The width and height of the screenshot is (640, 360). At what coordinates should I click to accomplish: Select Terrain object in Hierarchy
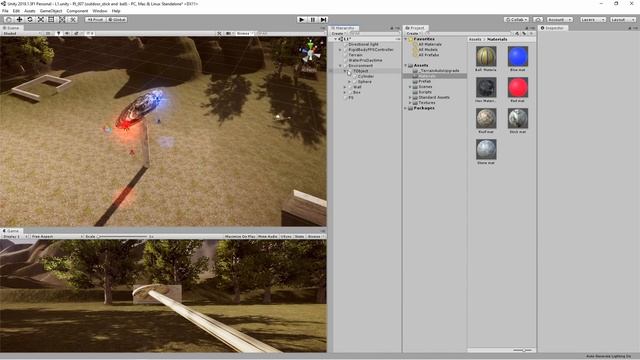pos(355,55)
